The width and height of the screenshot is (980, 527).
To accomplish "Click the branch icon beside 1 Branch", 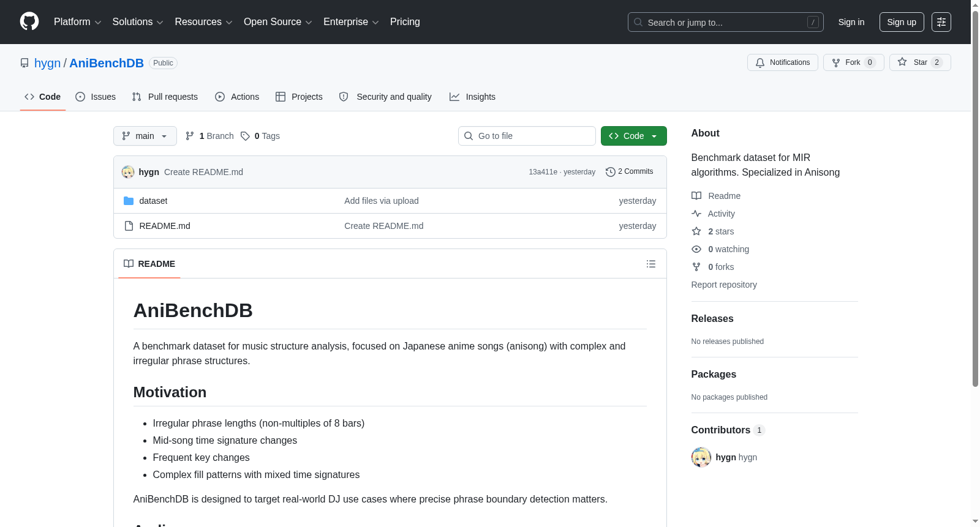I will 190,136.
